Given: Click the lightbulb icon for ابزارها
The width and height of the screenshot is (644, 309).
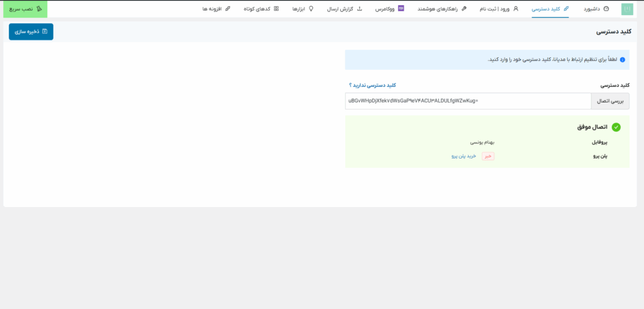Looking at the screenshot, I should (311, 9).
